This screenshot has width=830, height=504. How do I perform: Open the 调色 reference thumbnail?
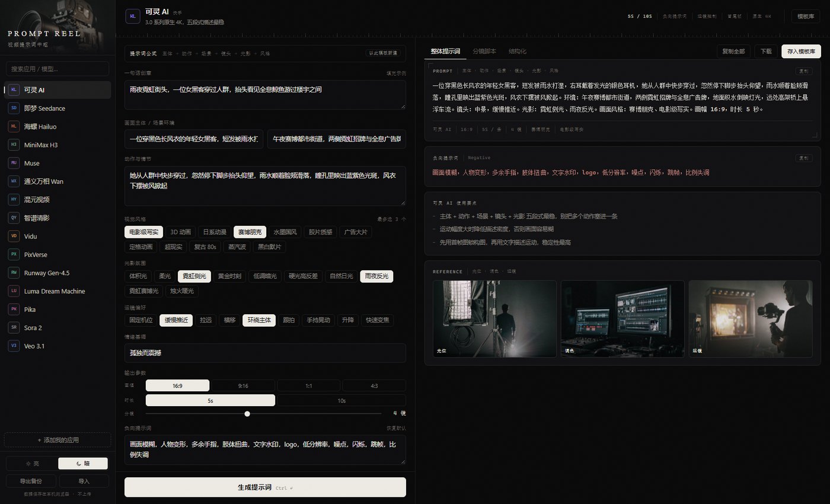pos(622,319)
